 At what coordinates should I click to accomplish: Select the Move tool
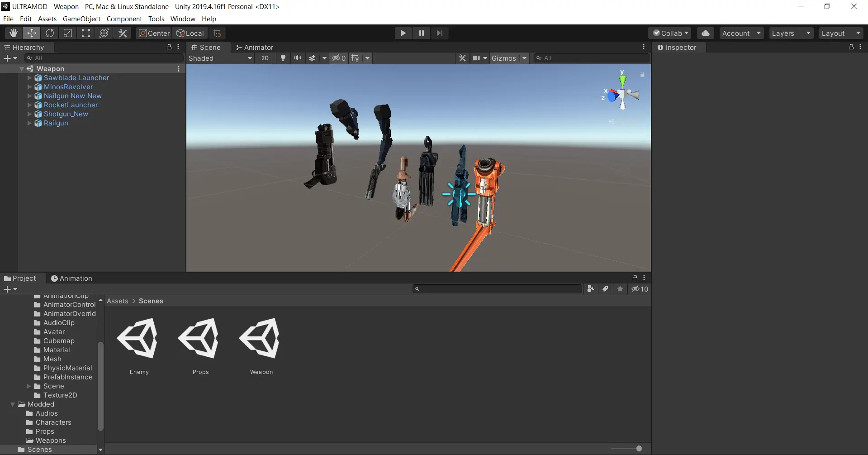click(32, 33)
